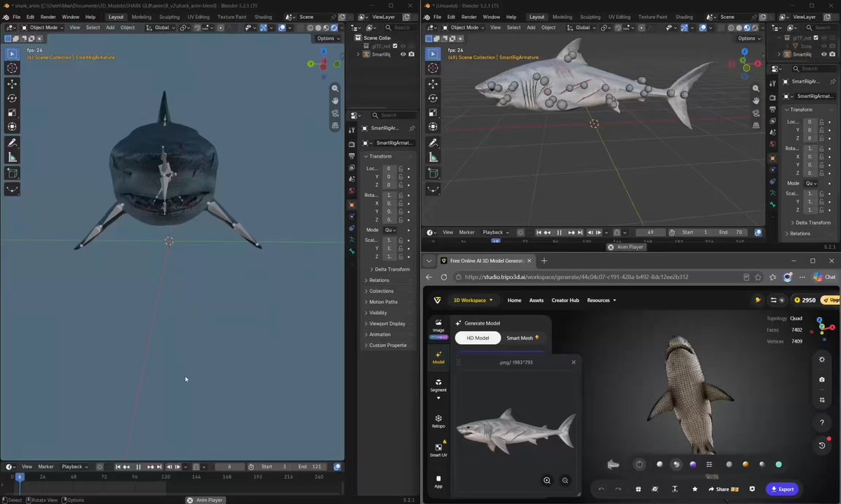The height and width of the screenshot is (504, 841).
Task: Open Creator Hub link in Tripo
Action: coord(565,300)
